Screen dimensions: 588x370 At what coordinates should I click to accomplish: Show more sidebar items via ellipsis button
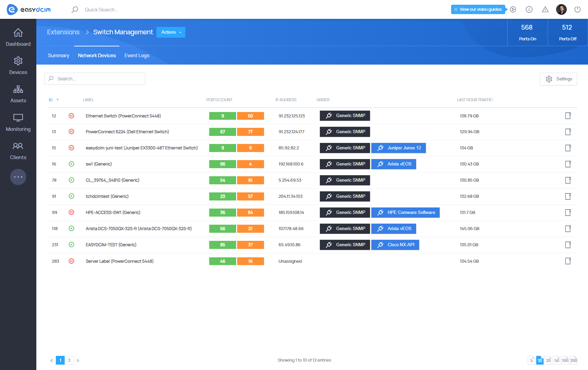(18, 177)
